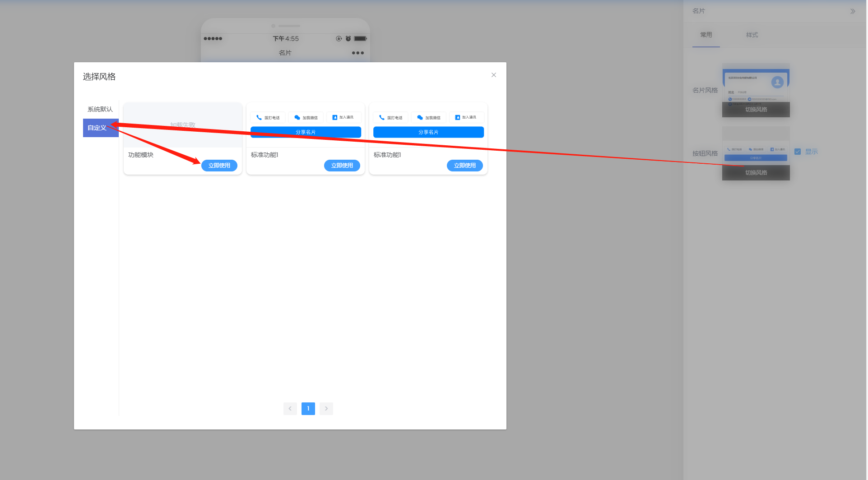This screenshot has height=480, width=868.
Task: Click 加我微信 WeChat icon in rightmost card preview
Action: 420,117
